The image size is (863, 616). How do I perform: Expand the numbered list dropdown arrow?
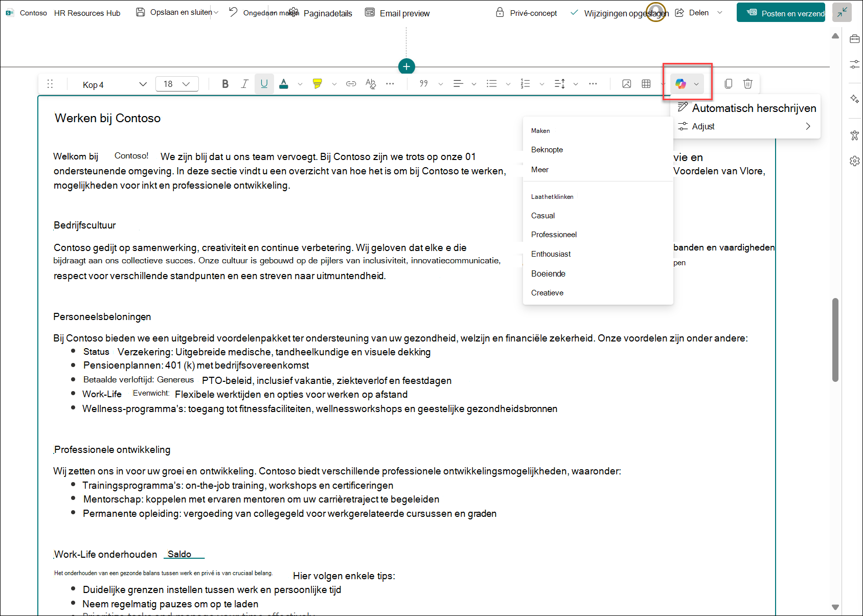point(542,84)
